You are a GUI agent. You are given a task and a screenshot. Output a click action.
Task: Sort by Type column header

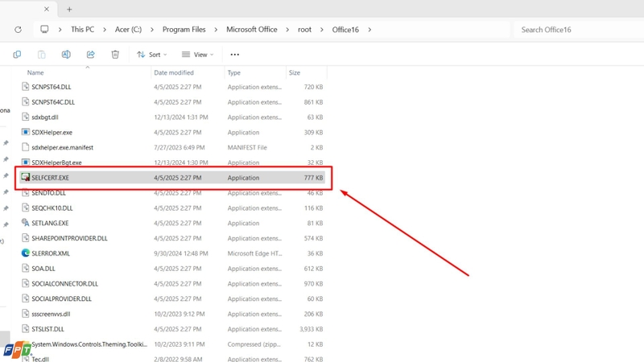pos(234,72)
